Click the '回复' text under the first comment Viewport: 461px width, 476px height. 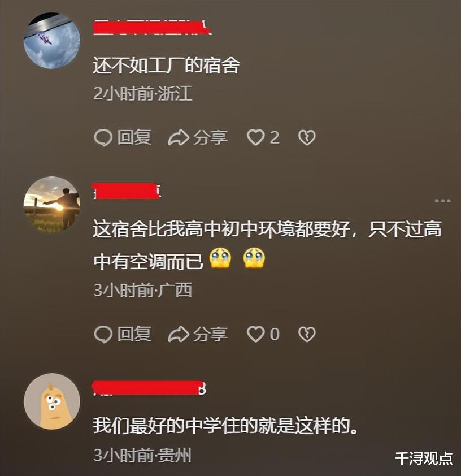pyautogui.click(x=134, y=137)
